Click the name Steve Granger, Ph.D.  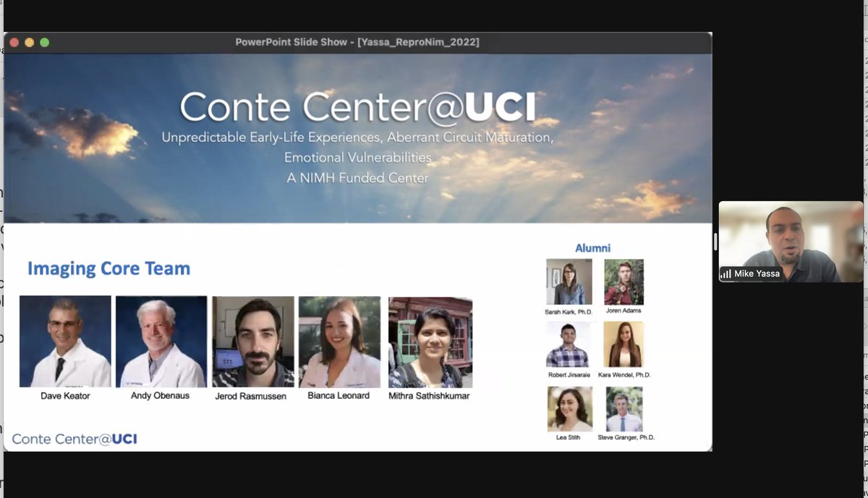626,438
